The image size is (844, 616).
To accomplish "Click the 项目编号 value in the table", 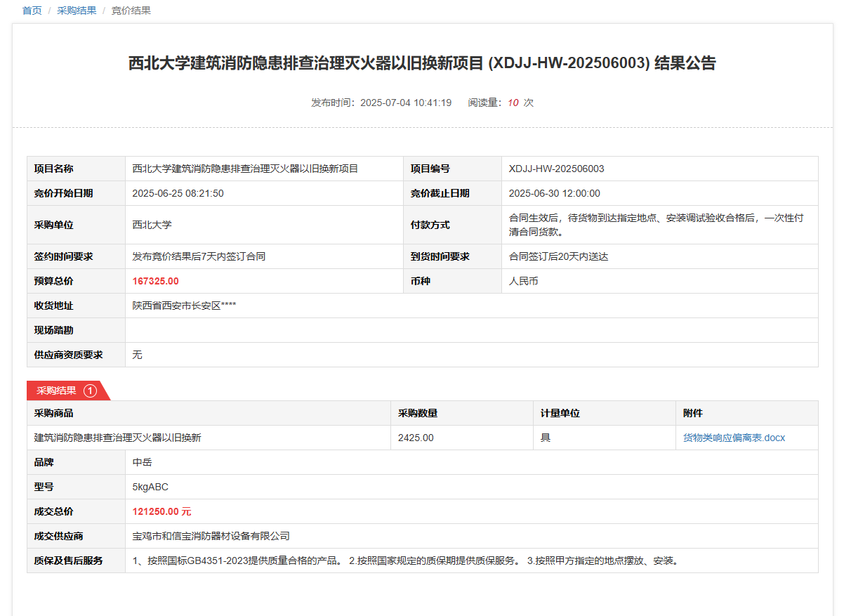I will point(556,169).
